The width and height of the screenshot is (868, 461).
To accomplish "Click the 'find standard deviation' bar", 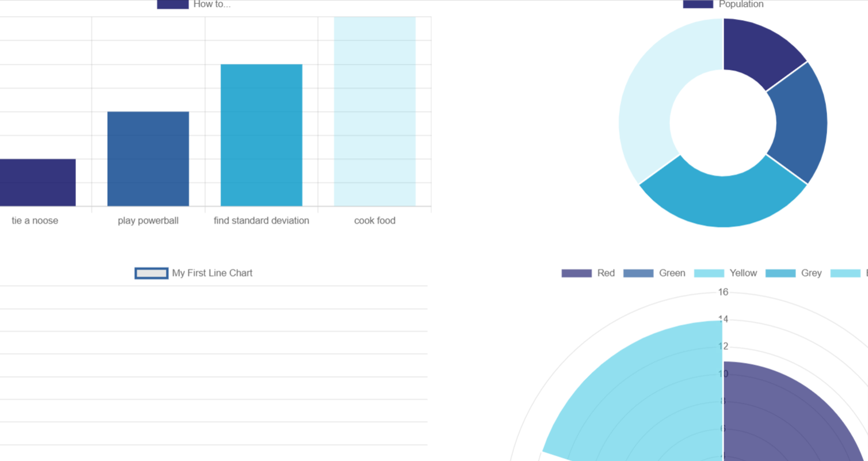I will tap(261, 135).
